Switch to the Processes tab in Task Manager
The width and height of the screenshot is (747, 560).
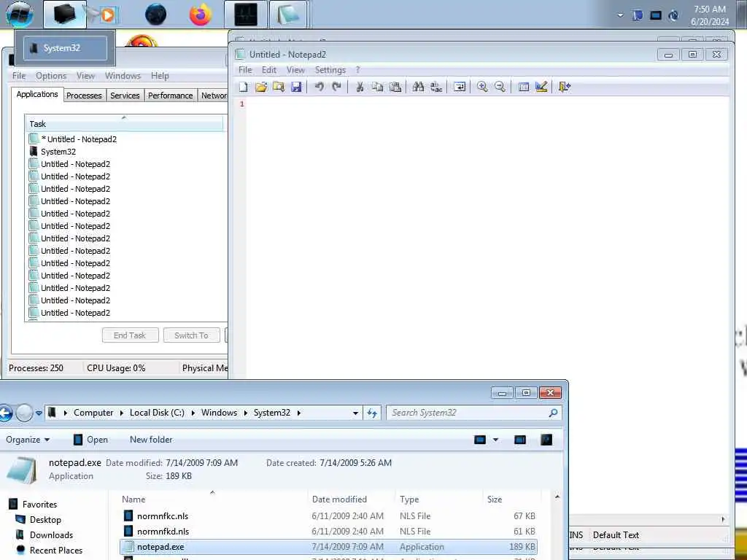(84, 96)
